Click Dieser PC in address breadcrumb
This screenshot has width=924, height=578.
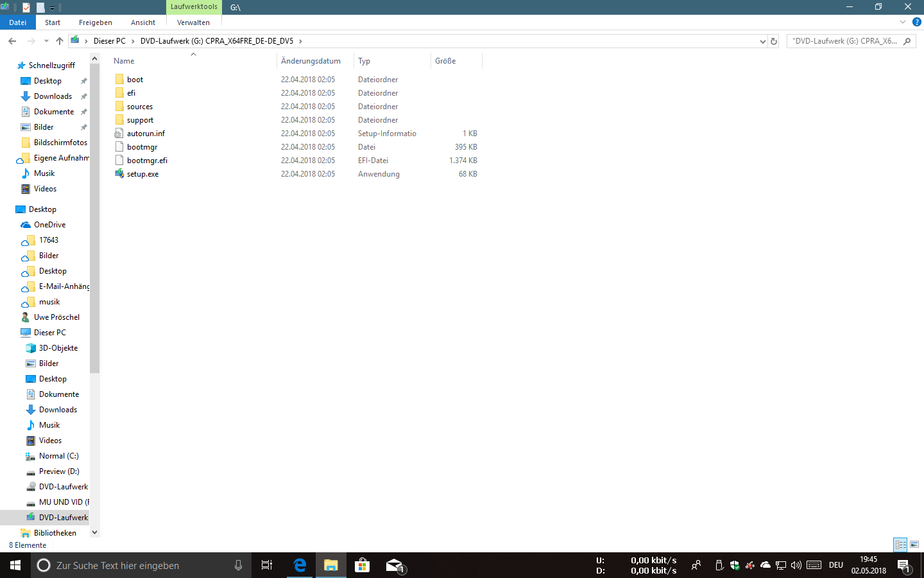point(110,41)
